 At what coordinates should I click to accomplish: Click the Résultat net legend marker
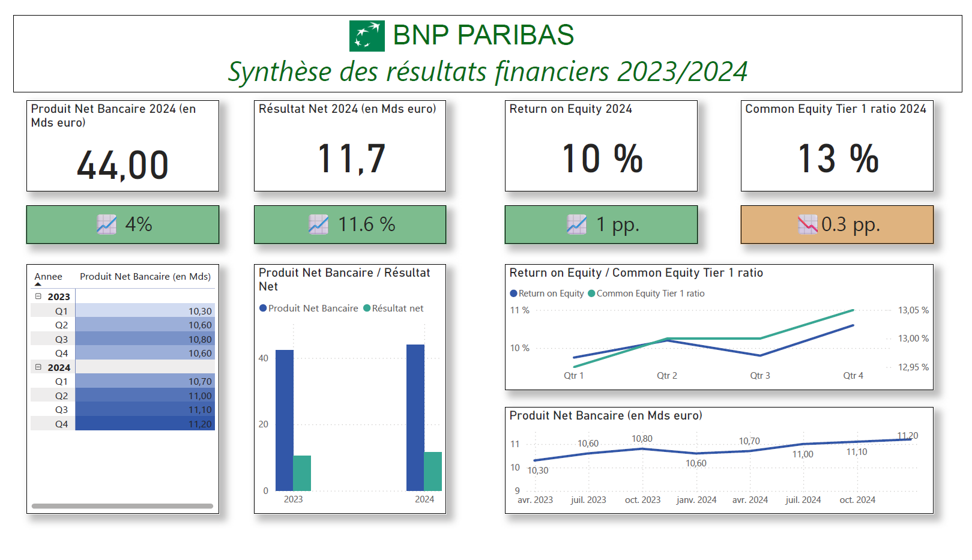367,309
